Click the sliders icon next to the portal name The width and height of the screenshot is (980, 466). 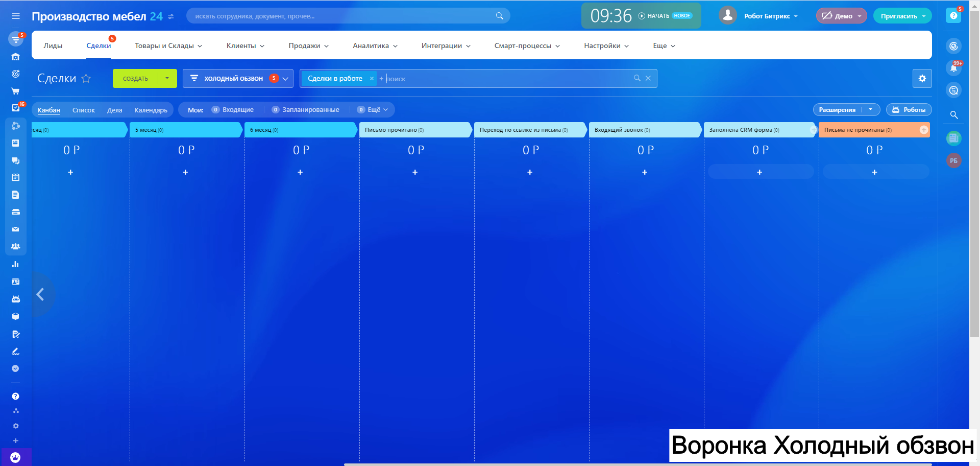(x=171, y=16)
